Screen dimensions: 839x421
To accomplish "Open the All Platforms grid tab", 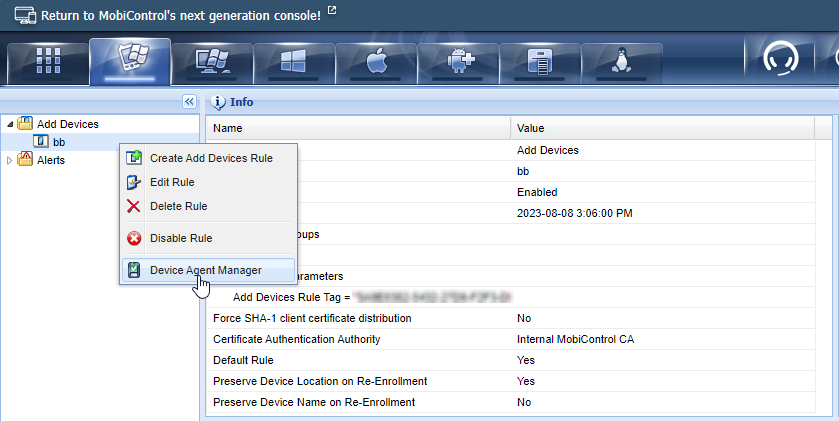I will [x=47, y=62].
